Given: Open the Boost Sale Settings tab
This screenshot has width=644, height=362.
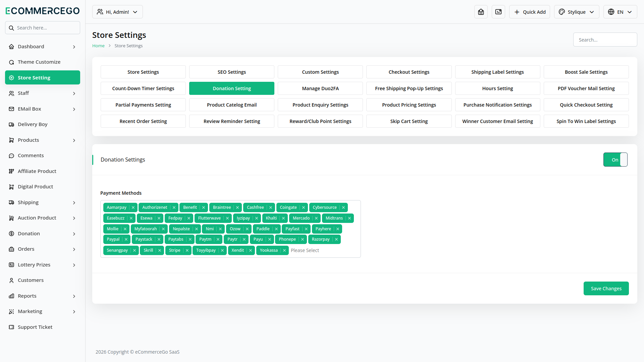Looking at the screenshot, I should point(586,72).
